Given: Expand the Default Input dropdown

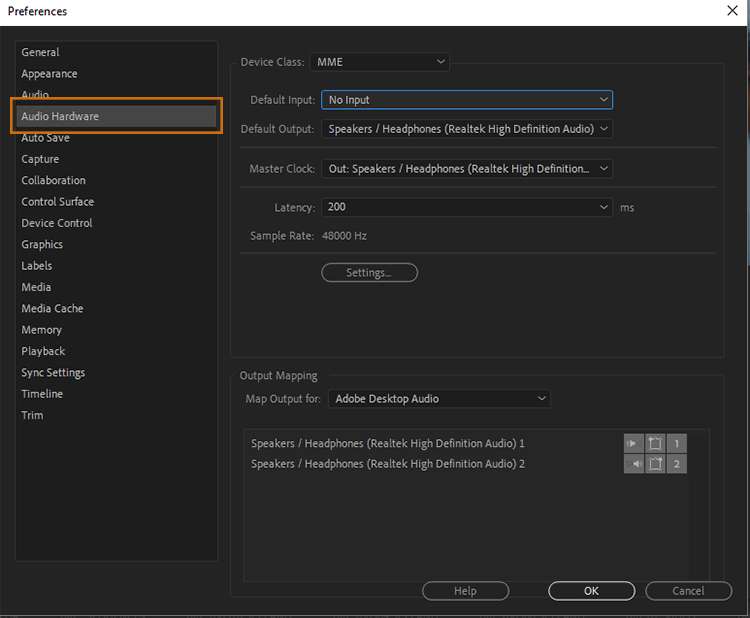Looking at the screenshot, I should (x=466, y=100).
